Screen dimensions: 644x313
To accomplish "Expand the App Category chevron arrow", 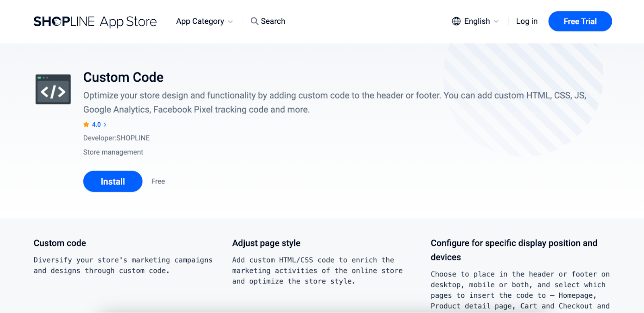I will click(231, 22).
